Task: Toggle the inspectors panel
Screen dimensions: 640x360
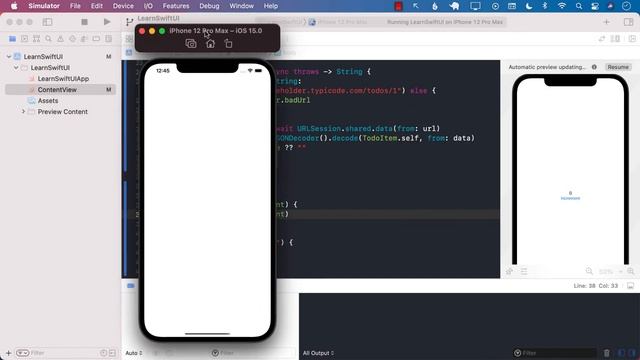Action: click(629, 22)
